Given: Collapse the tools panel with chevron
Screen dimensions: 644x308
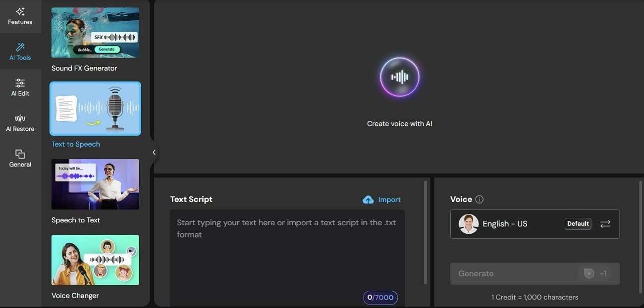Looking at the screenshot, I should (154, 153).
